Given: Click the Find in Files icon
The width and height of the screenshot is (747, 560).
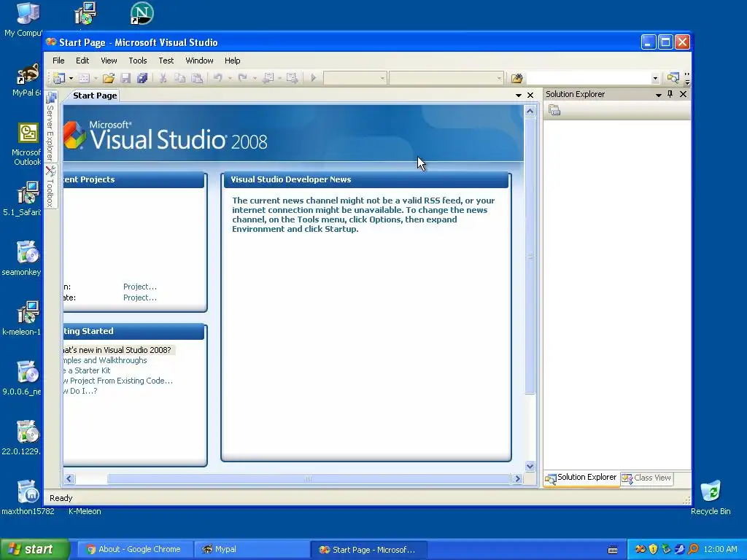Looking at the screenshot, I should [517, 78].
